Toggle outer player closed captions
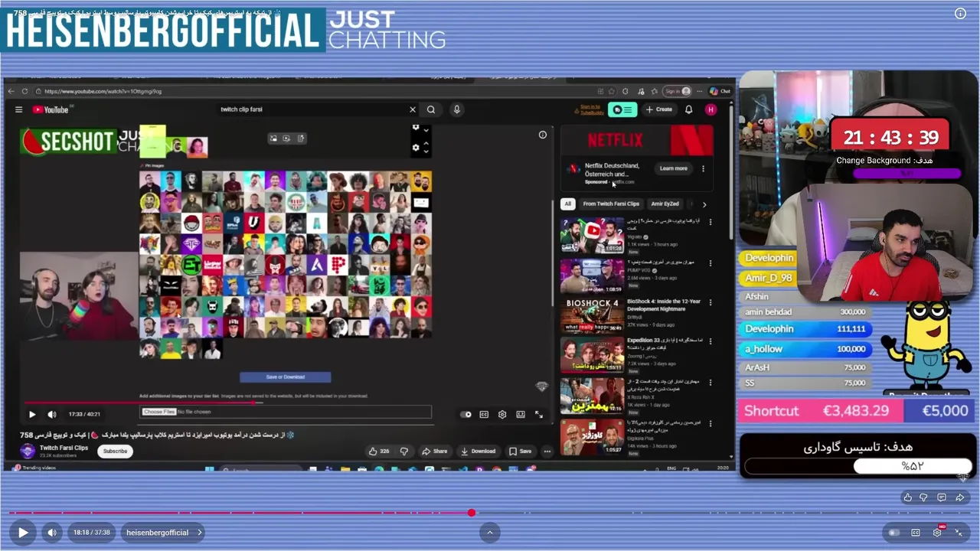Image resolution: width=980 pixels, height=551 pixels. point(916,533)
